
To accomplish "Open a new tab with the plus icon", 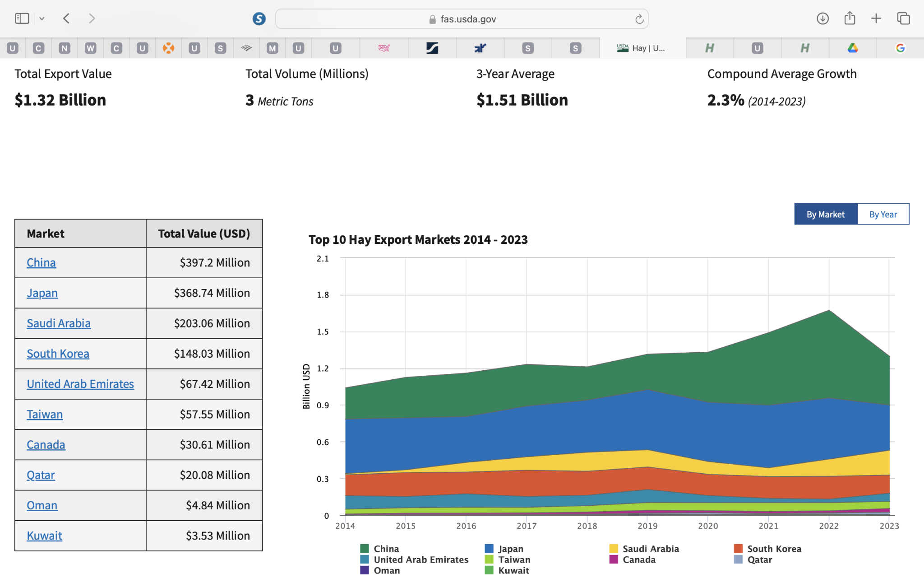I will pos(876,19).
